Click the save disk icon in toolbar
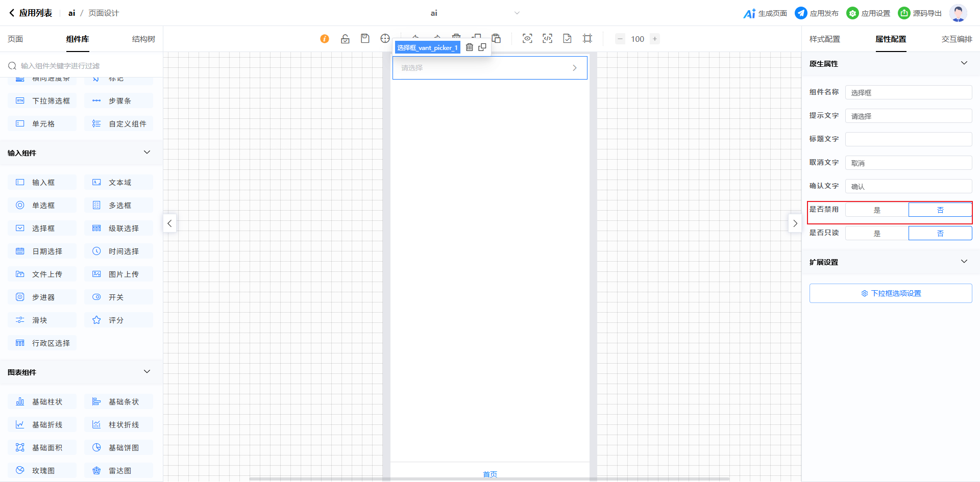The width and height of the screenshot is (980, 482). (x=365, y=39)
